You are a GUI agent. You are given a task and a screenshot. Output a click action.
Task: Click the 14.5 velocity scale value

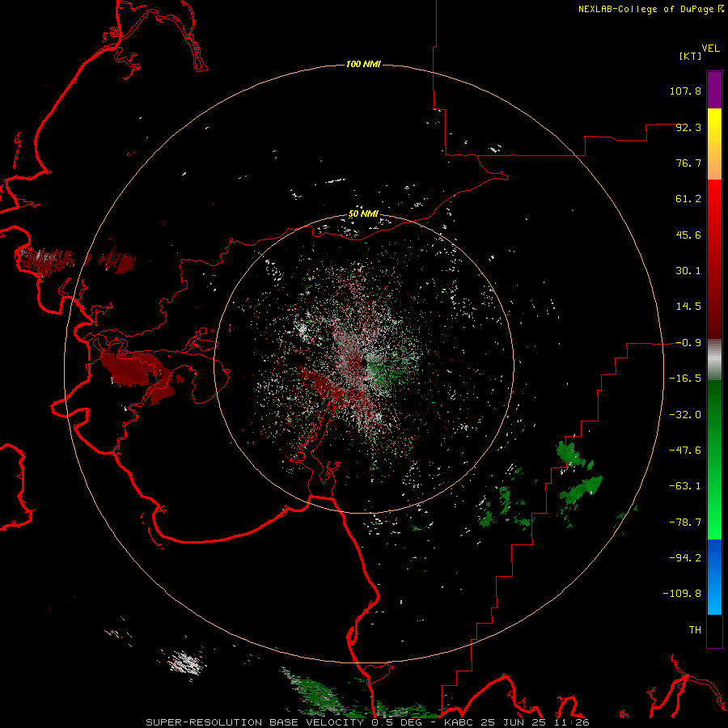point(688,307)
